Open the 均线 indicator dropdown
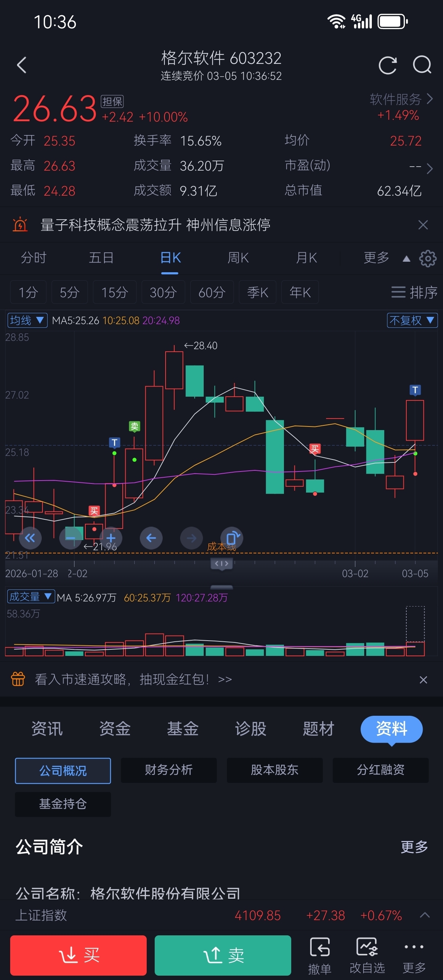The image size is (443, 980). (x=27, y=320)
